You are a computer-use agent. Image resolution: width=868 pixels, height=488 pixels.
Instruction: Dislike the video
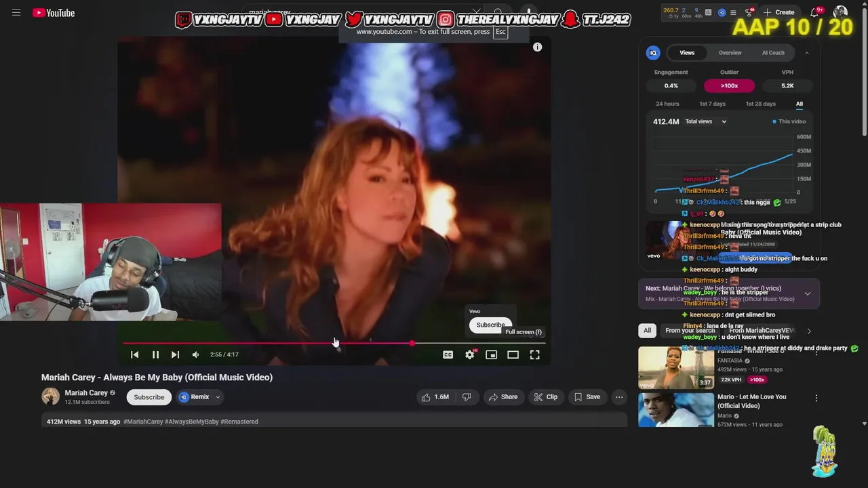point(467,397)
